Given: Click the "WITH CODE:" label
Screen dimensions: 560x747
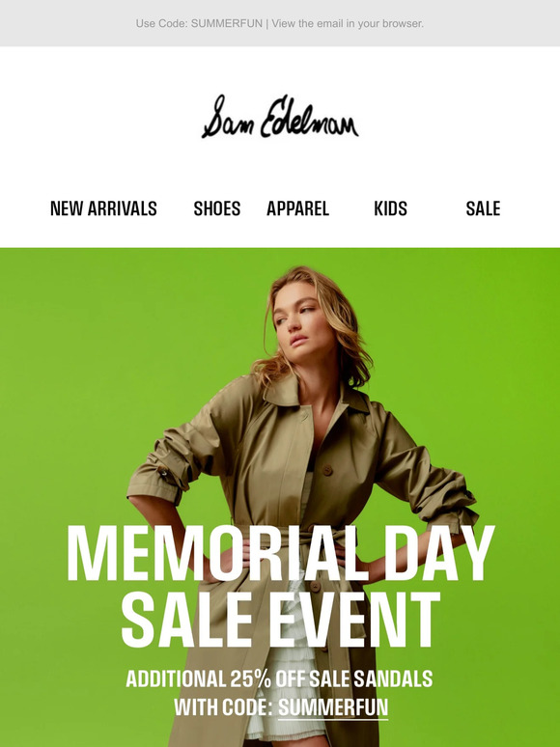Looking at the screenshot, I should [x=223, y=707].
